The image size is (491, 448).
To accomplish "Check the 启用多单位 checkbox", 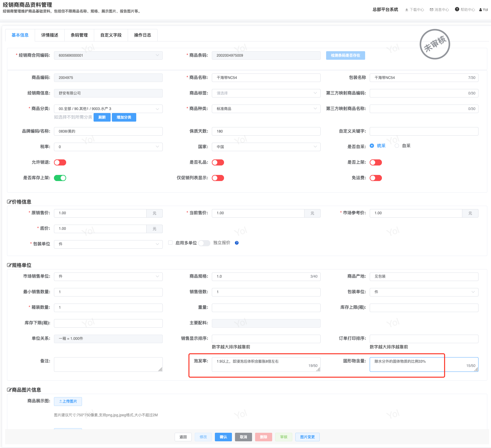I will pos(170,243).
